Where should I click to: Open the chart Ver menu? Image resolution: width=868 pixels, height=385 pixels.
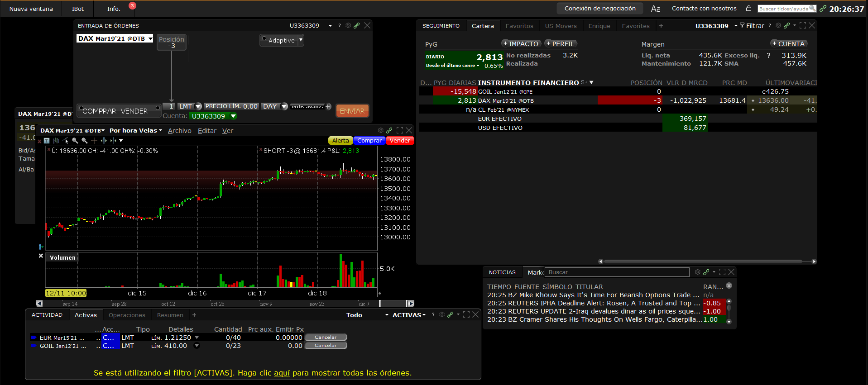pos(228,131)
